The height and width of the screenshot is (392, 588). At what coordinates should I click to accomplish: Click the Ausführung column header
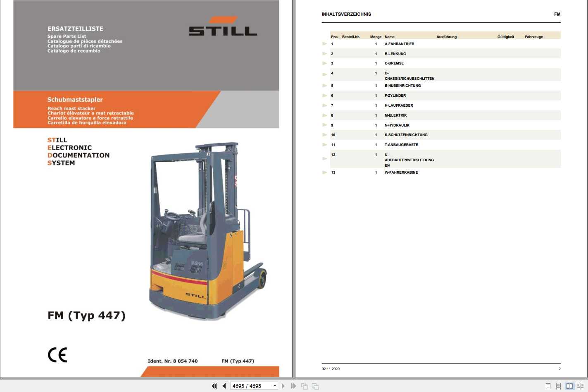pyautogui.click(x=447, y=37)
